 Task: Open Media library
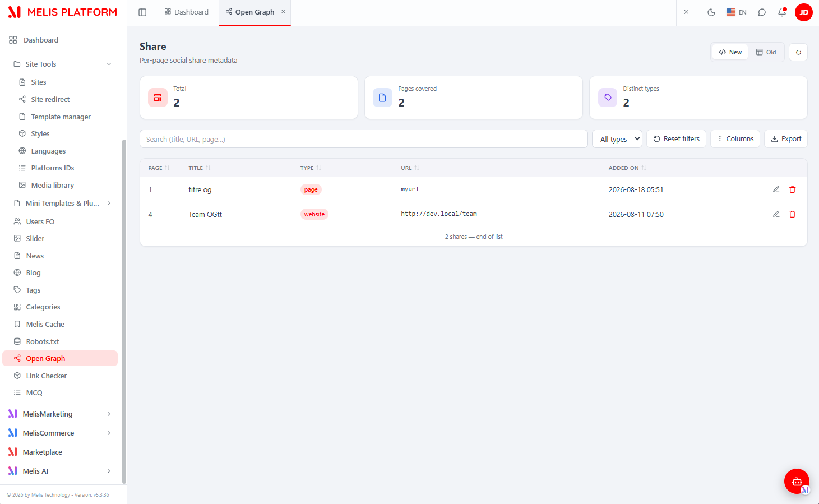[53, 185]
